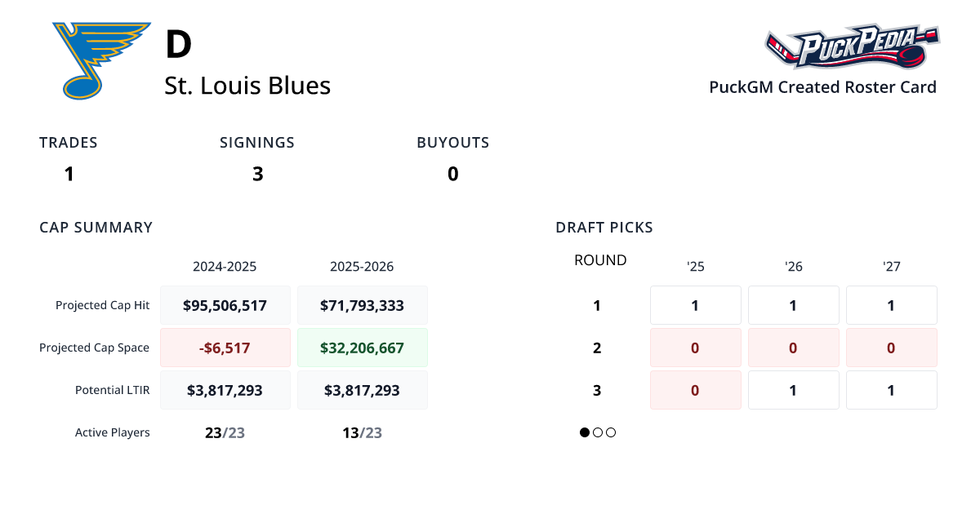Select the second pagination dot
This screenshot has width=980, height=514.
tap(598, 432)
